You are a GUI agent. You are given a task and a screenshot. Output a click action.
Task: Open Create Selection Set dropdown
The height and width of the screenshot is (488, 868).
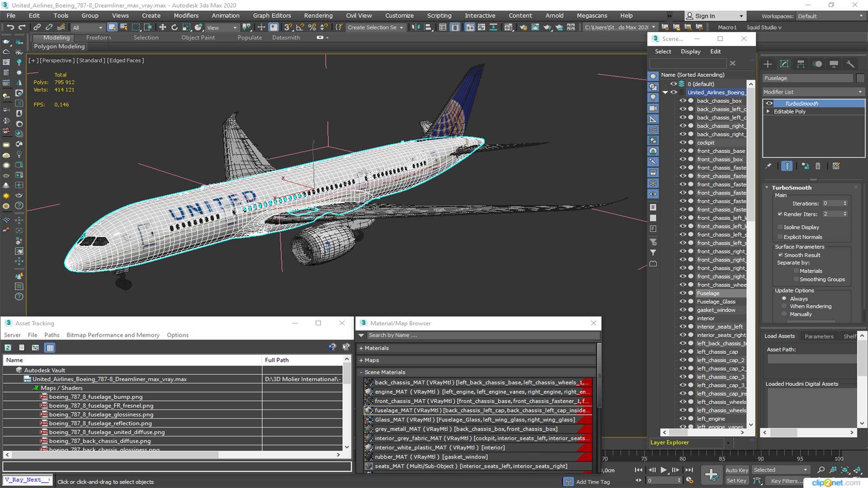[375, 28]
